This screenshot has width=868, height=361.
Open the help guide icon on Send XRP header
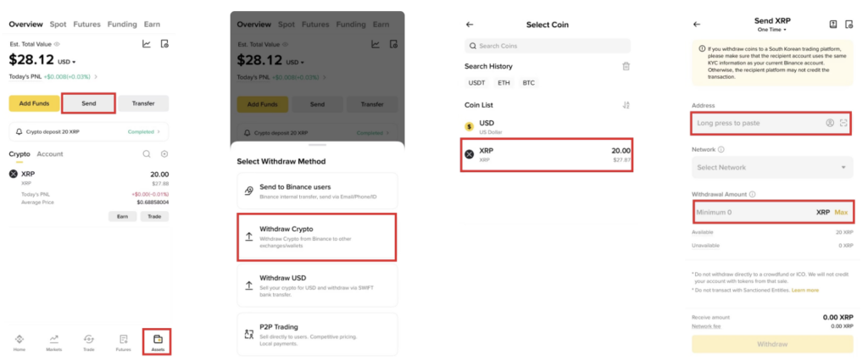832,25
